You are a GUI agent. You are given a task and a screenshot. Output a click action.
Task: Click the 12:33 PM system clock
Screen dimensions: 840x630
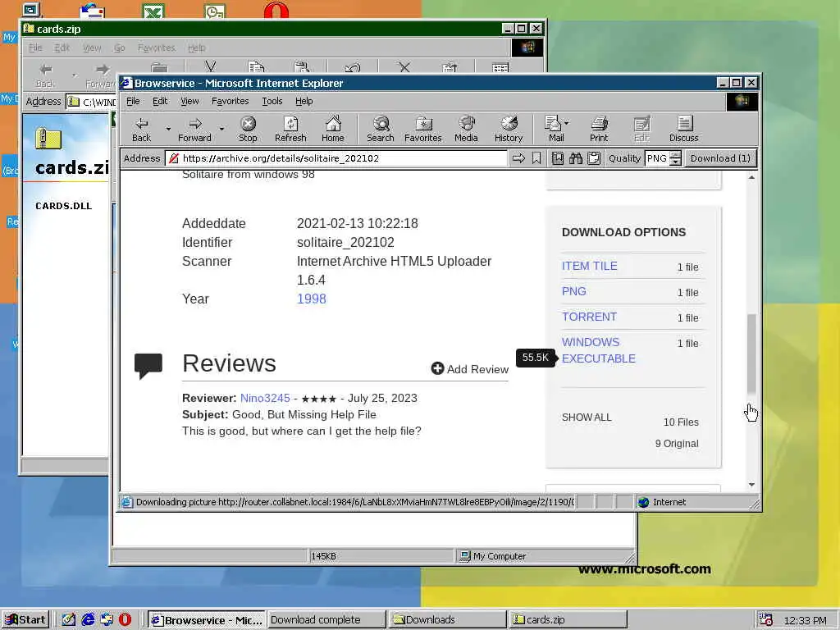(x=806, y=620)
